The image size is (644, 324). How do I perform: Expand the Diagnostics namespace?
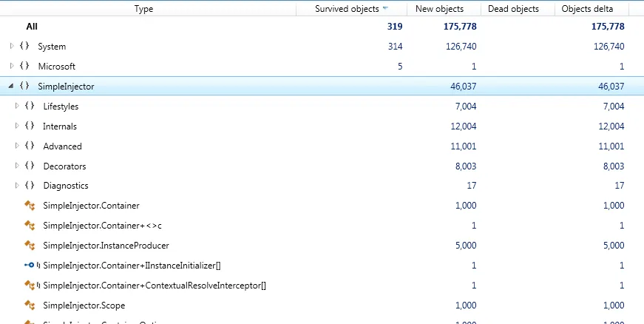click(17, 185)
